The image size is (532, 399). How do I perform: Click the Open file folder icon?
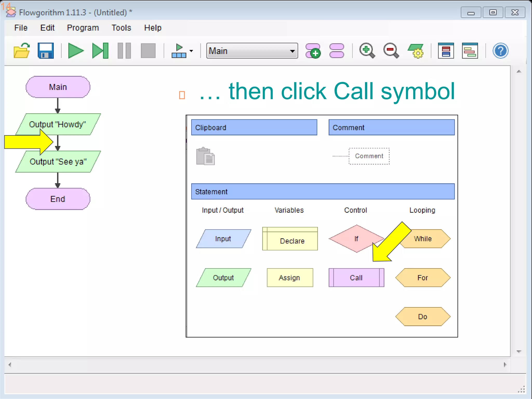click(22, 51)
